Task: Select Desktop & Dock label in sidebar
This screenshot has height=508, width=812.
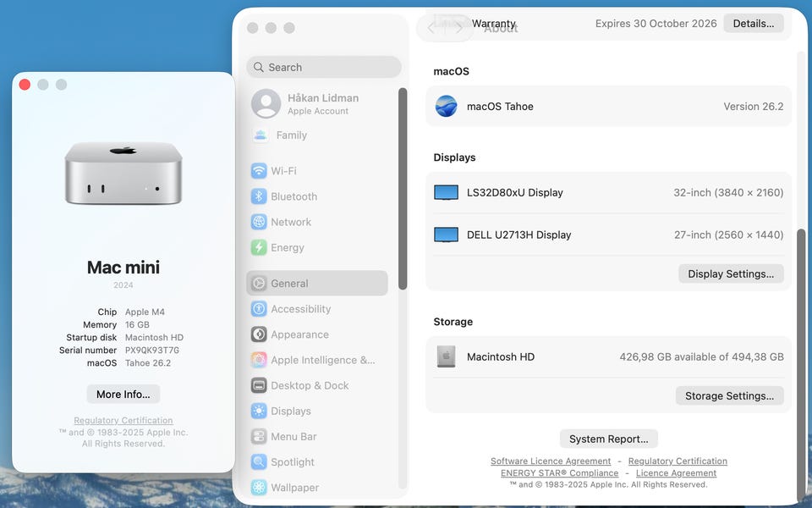Action: (310, 385)
